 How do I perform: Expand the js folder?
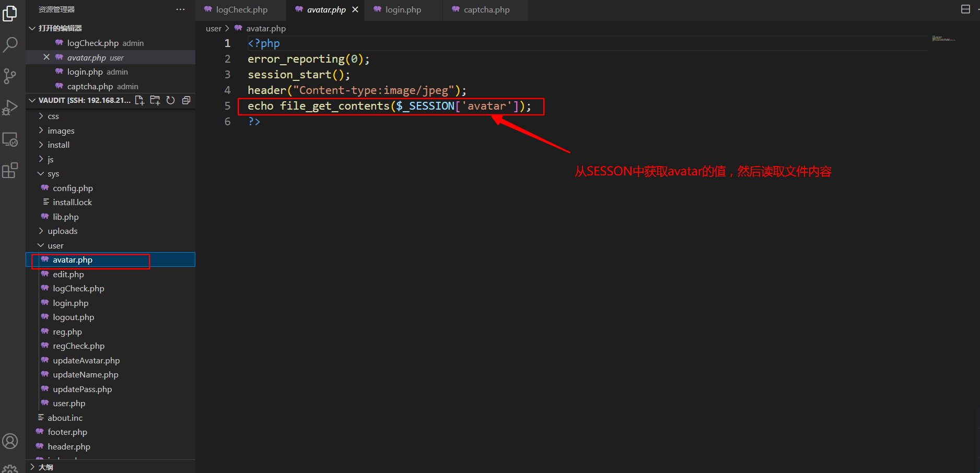coord(110,159)
